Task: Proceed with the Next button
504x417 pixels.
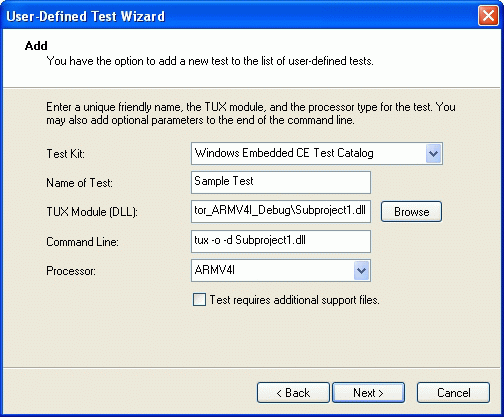Action: [x=368, y=393]
